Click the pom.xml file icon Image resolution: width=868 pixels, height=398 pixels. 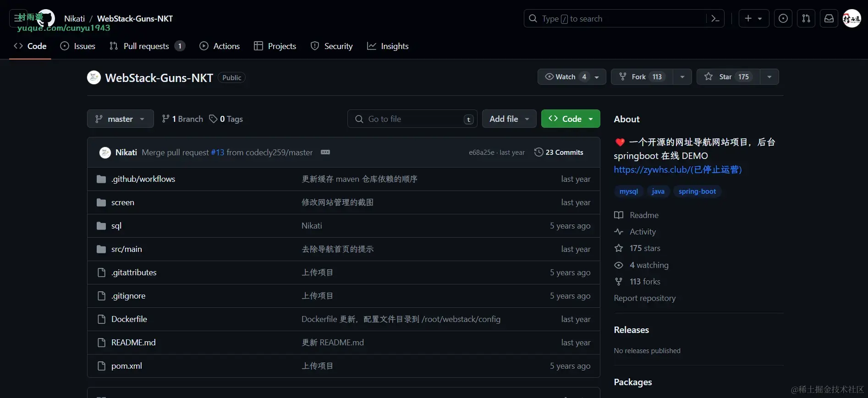[101, 366]
